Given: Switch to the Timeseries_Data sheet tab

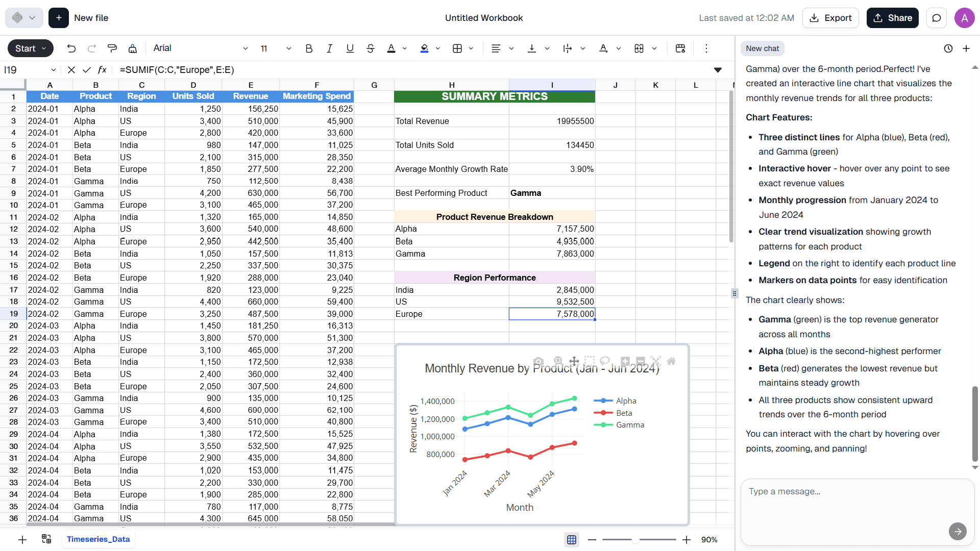Looking at the screenshot, I should point(98,539).
